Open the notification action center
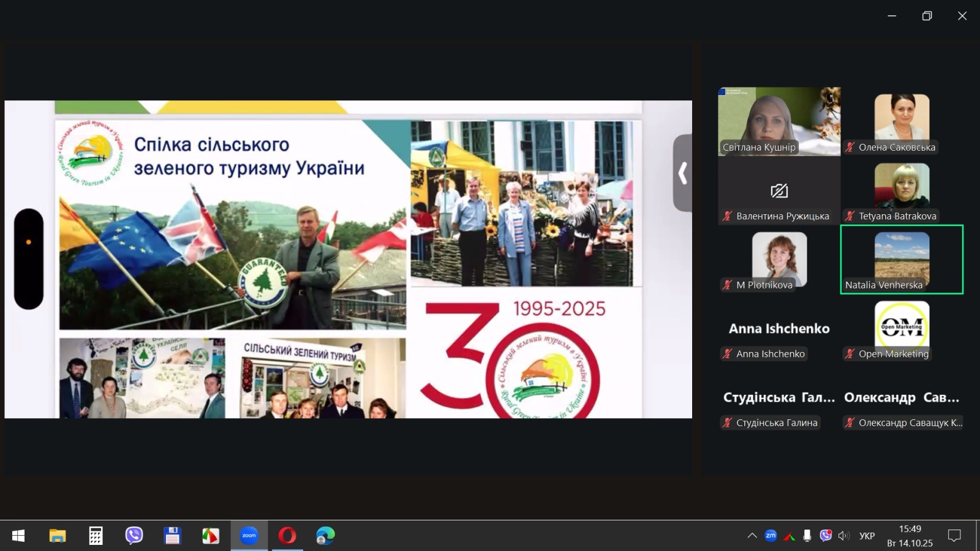Screen dimensions: 980x551 (954, 536)
